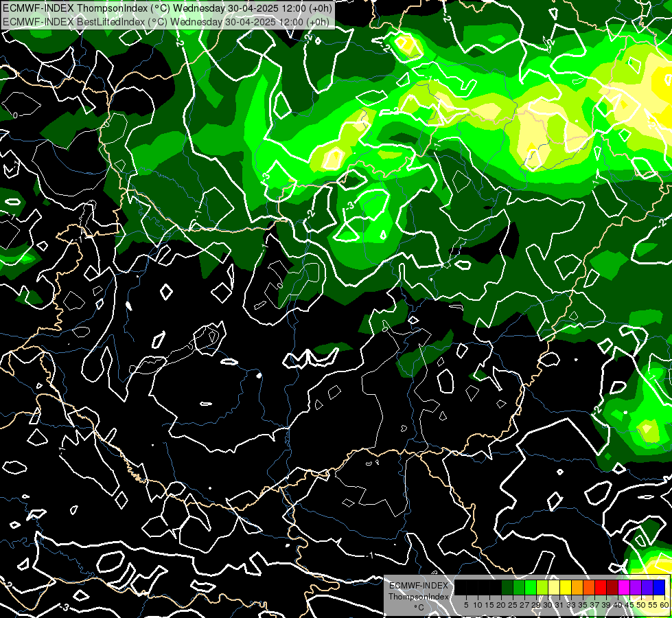The image size is (672, 618).
Task: Click the legend scale value 60
Action: (x=664, y=605)
